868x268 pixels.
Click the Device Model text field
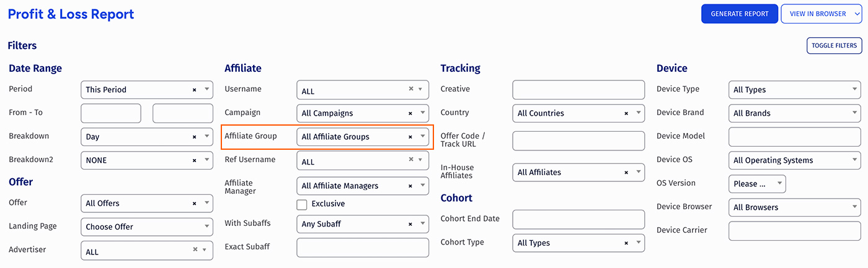[x=795, y=137]
